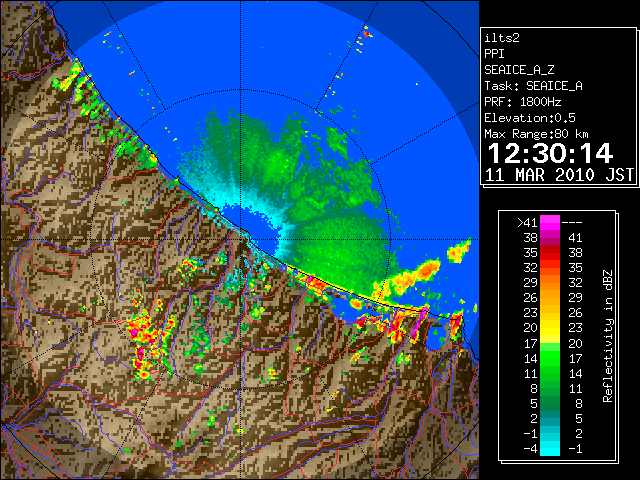640x480 pixels.
Task: Select the red-orange swatch for 32 to 35 dBZ
Action: coord(550,268)
